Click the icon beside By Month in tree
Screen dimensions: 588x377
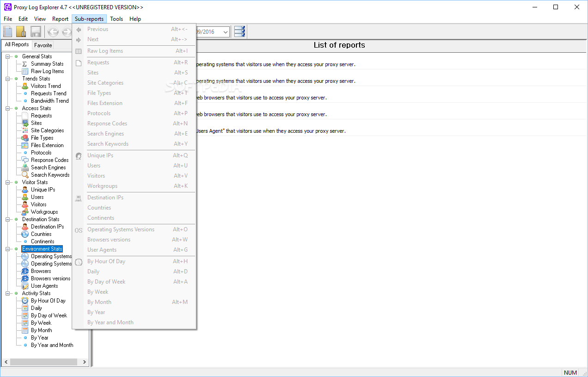25,330
